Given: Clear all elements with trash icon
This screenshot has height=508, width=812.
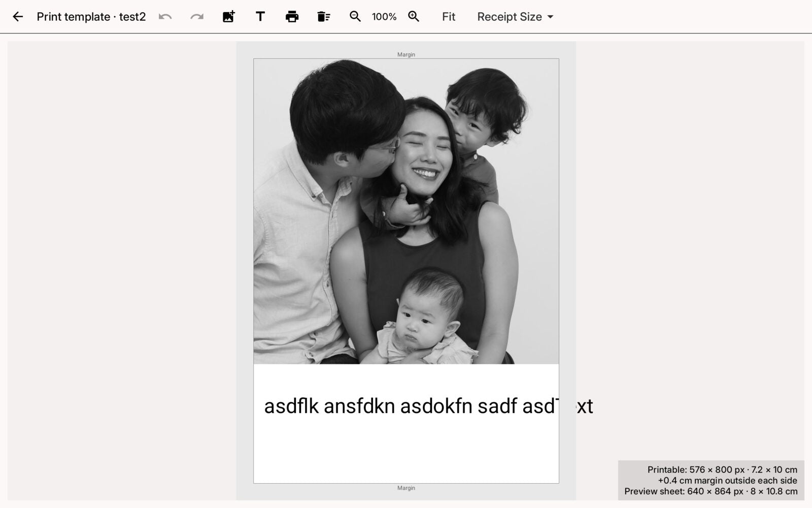Looking at the screenshot, I should tap(324, 17).
